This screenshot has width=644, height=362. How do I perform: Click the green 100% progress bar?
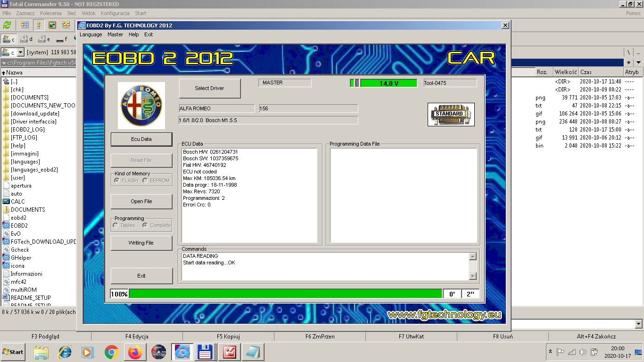point(285,294)
